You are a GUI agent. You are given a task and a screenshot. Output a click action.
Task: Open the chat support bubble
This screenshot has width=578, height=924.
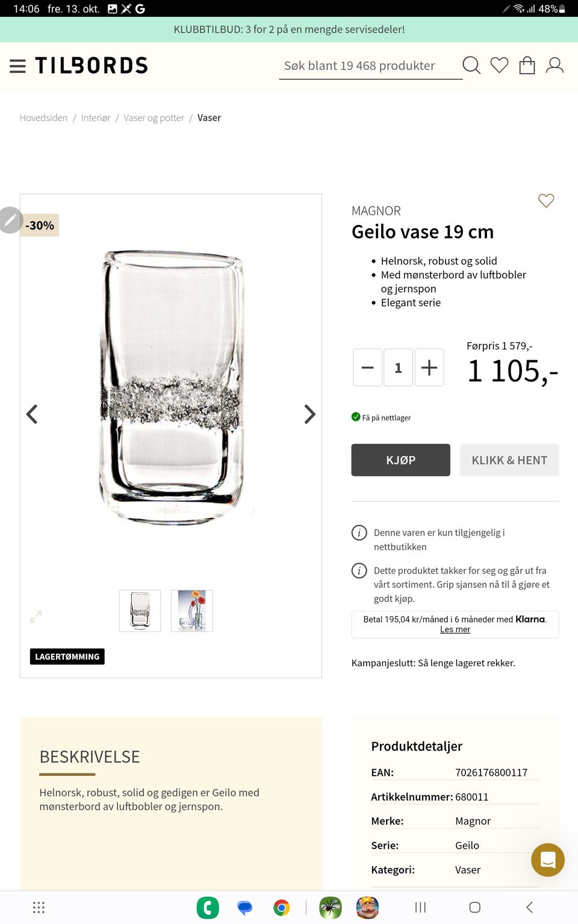547,860
